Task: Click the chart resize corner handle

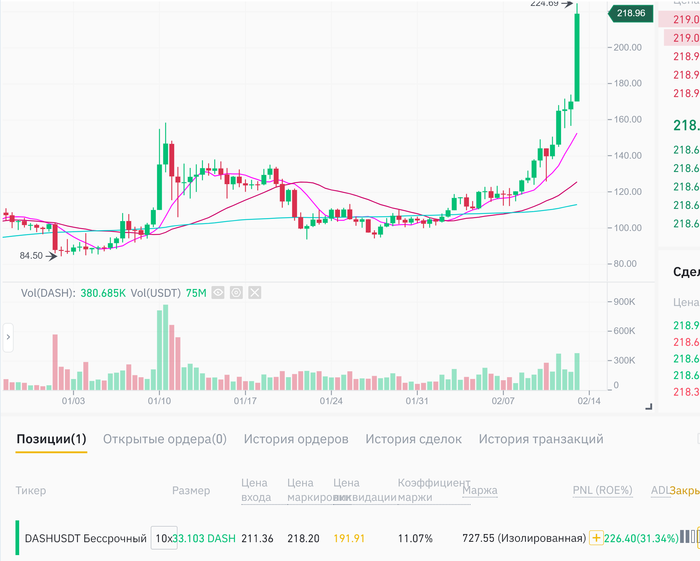Action: point(649,407)
